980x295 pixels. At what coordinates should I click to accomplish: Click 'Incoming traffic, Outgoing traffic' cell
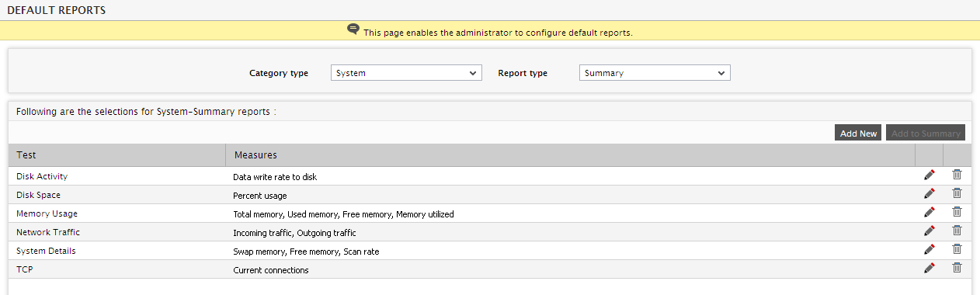pos(294,233)
